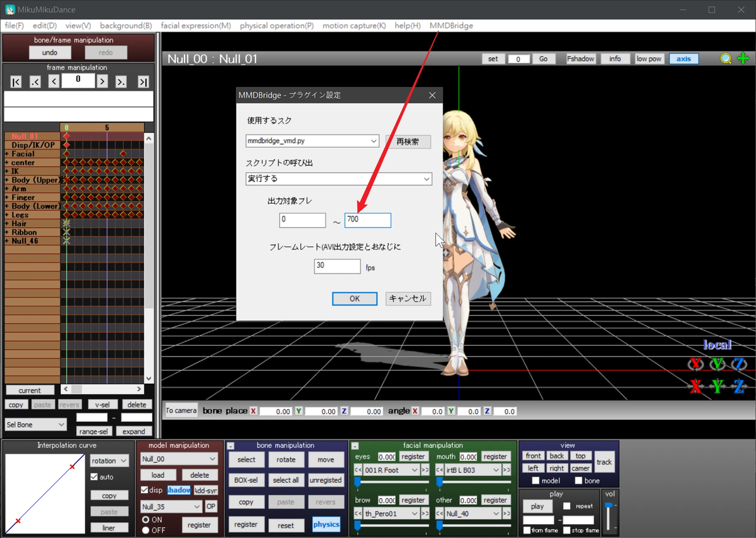The width and height of the screenshot is (756, 538).
Task: Open the 001 R Foot eyes dropdown
Action: coord(391,470)
